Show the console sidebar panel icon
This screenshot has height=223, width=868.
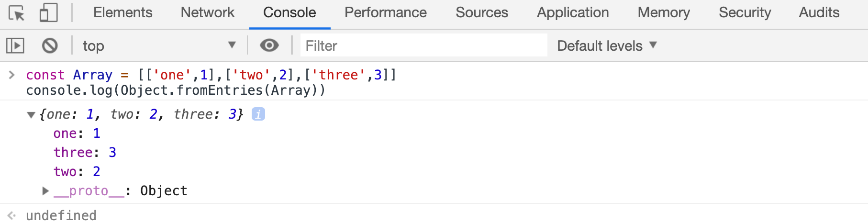coord(15,45)
